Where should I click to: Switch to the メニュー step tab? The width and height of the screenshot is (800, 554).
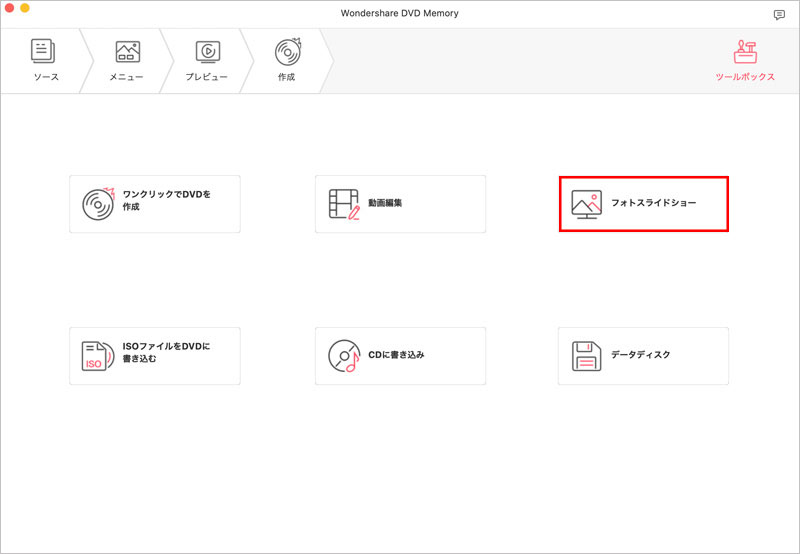tap(127, 61)
